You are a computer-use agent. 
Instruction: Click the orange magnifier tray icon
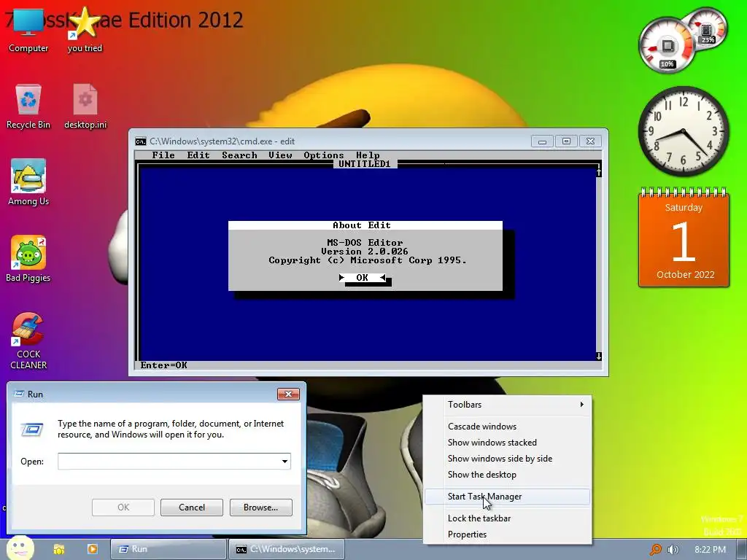coord(656,550)
